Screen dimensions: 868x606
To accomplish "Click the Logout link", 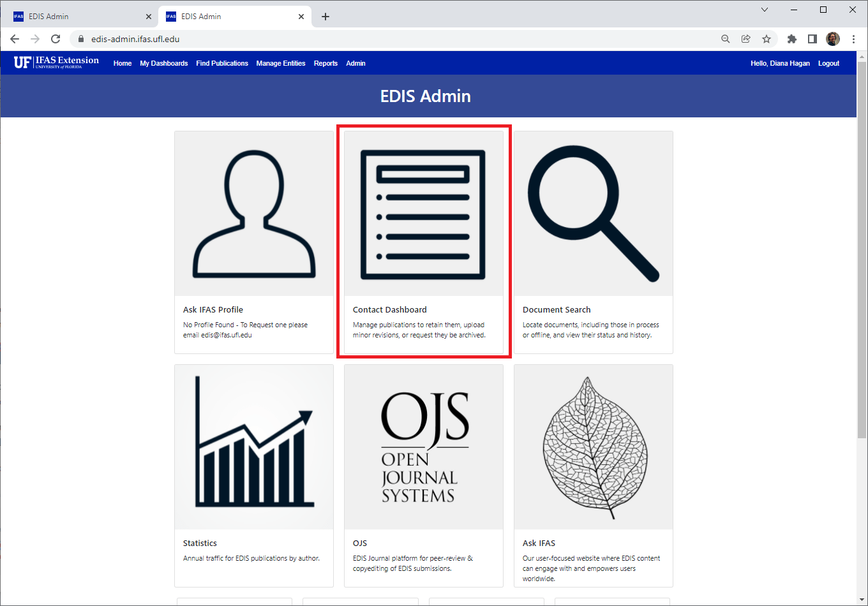I will 828,63.
